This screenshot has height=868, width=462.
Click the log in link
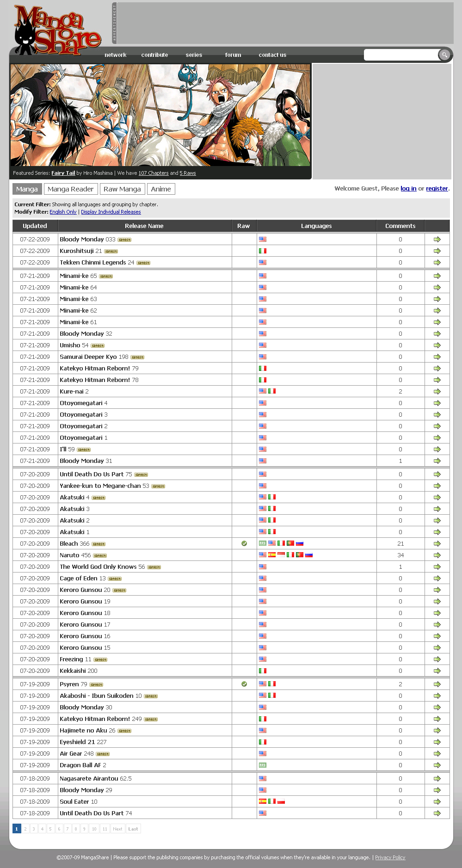point(408,189)
